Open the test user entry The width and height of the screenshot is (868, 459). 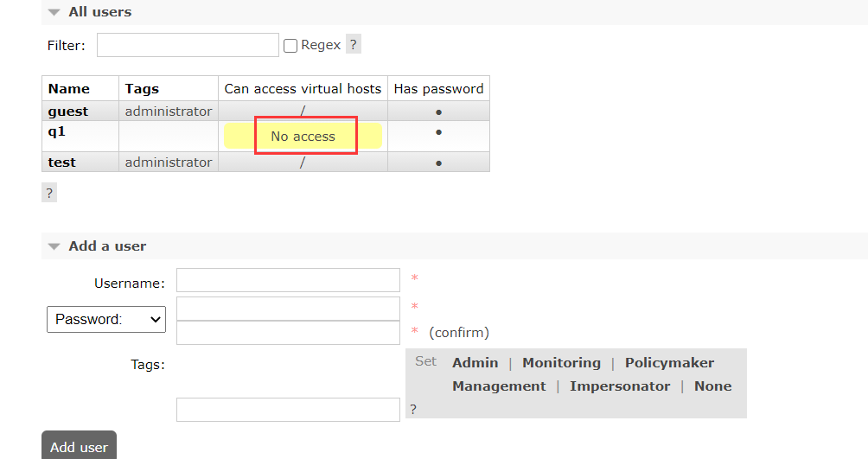(61, 163)
